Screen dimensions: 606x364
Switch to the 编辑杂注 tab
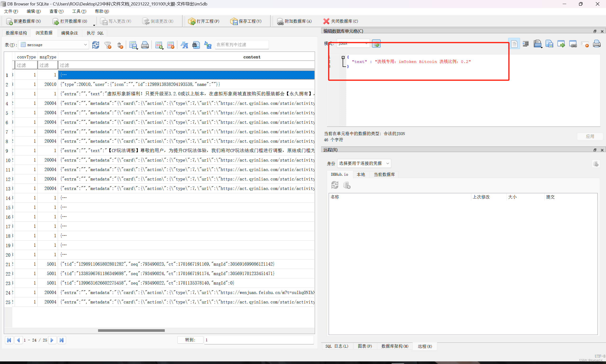coord(69,33)
